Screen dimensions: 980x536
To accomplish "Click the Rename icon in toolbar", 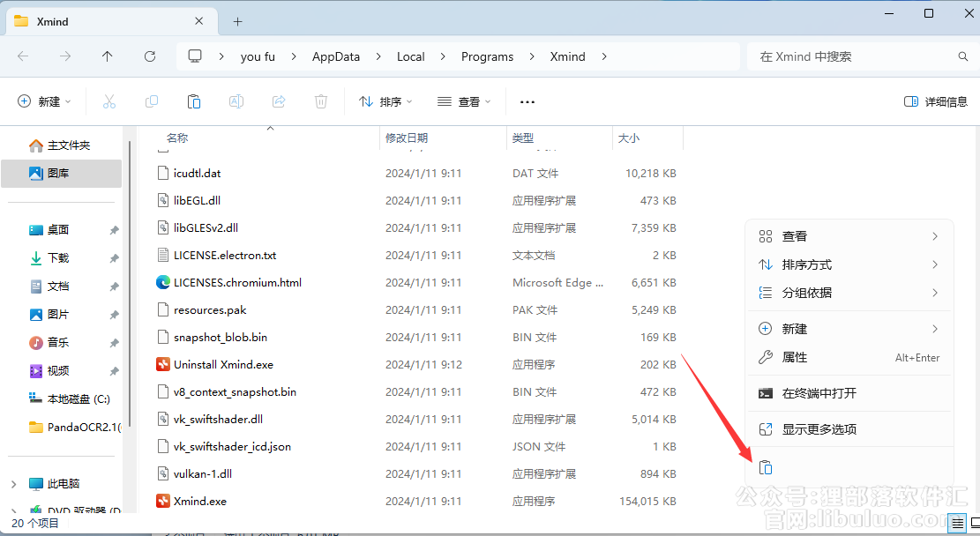I will coord(236,101).
